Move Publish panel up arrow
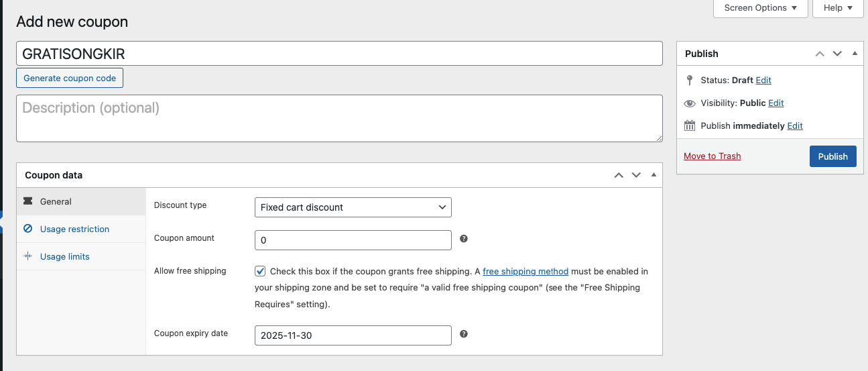The width and height of the screenshot is (868, 371). [x=819, y=54]
